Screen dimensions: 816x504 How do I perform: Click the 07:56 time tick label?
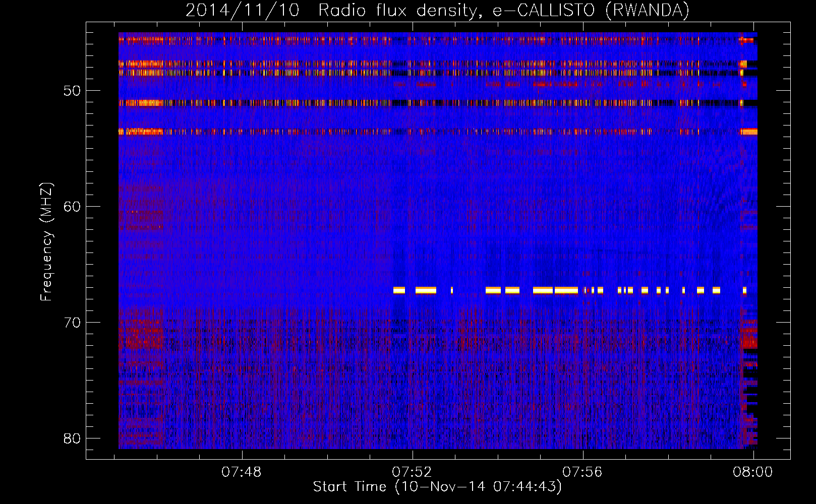coord(582,472)
